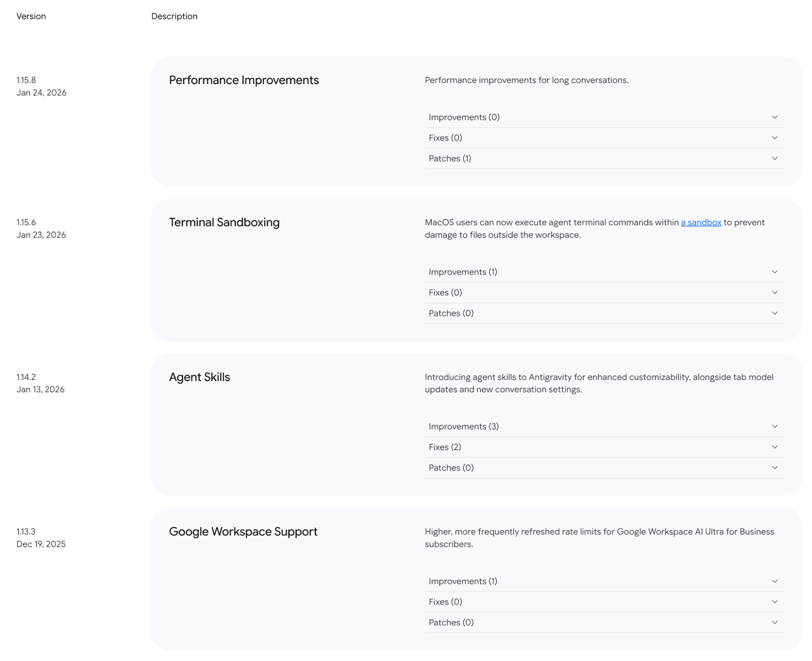
Task: Open Fixes (2) under Agent Skills
Action: coord(604,447)
